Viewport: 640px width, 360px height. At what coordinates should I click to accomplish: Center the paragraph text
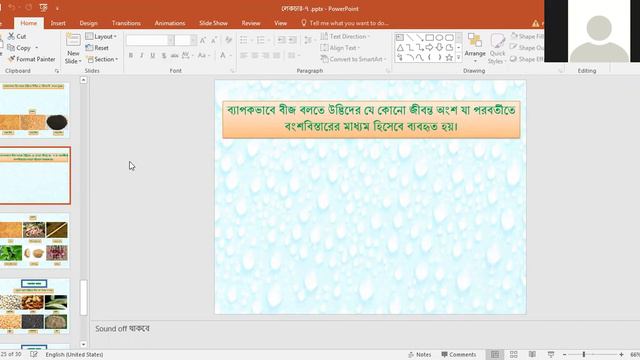point(255,56)
